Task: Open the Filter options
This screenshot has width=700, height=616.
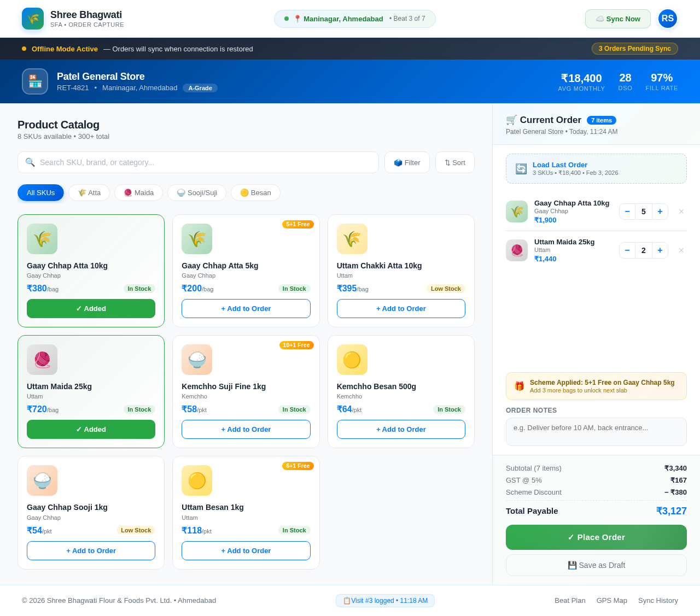Action: [x=407, y=162]
